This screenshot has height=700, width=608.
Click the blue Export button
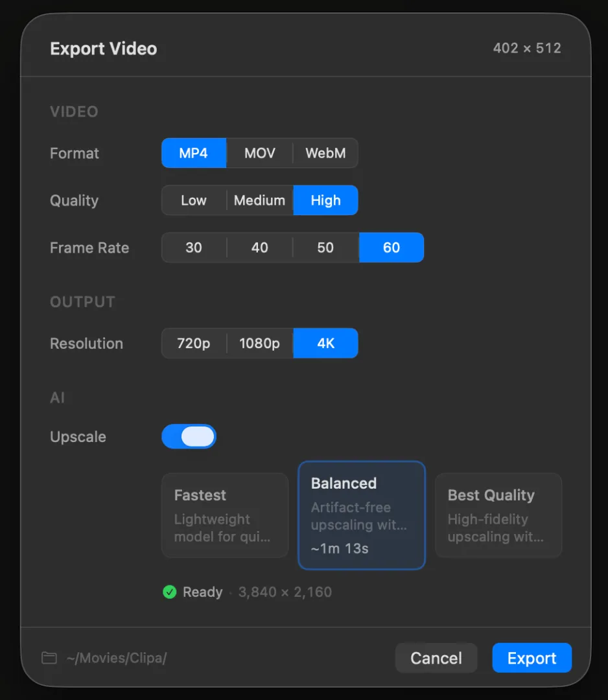tap(532, 658)
